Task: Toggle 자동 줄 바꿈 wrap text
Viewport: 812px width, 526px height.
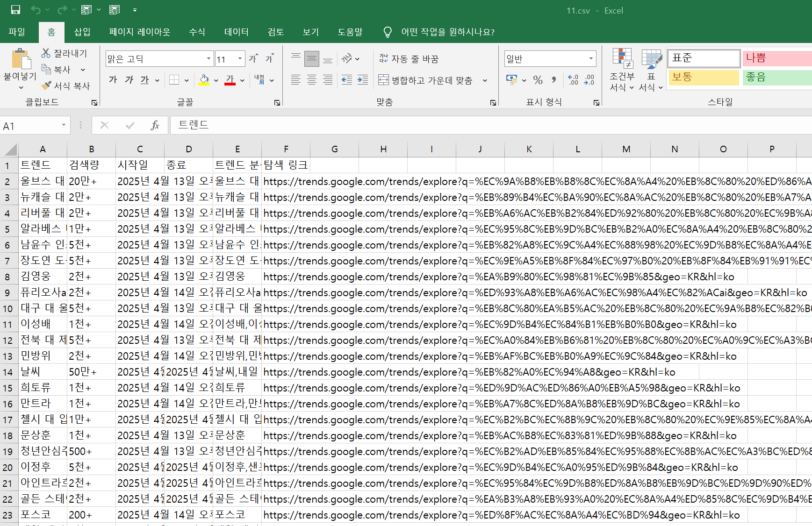Action: tap(409, 58)
